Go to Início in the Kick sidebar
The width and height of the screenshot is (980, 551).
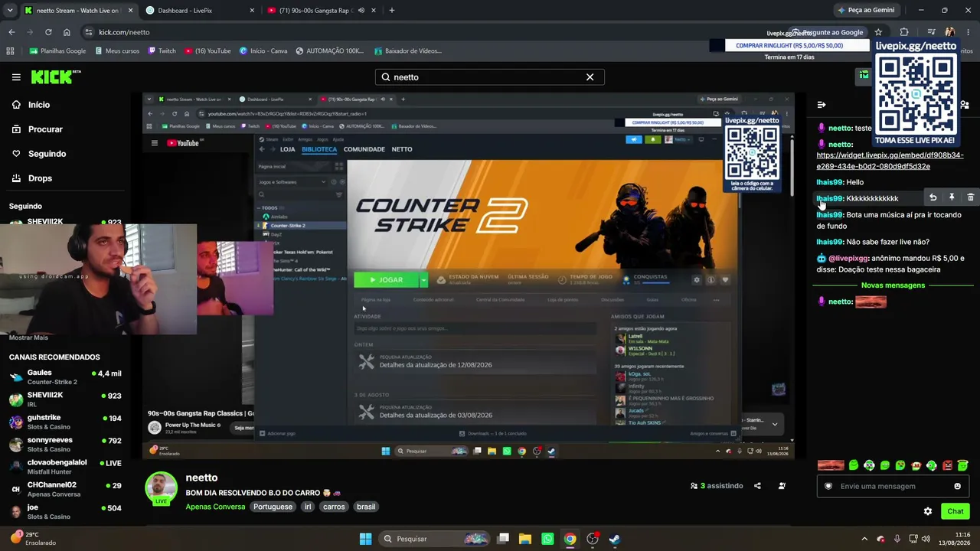coord(31,105)
